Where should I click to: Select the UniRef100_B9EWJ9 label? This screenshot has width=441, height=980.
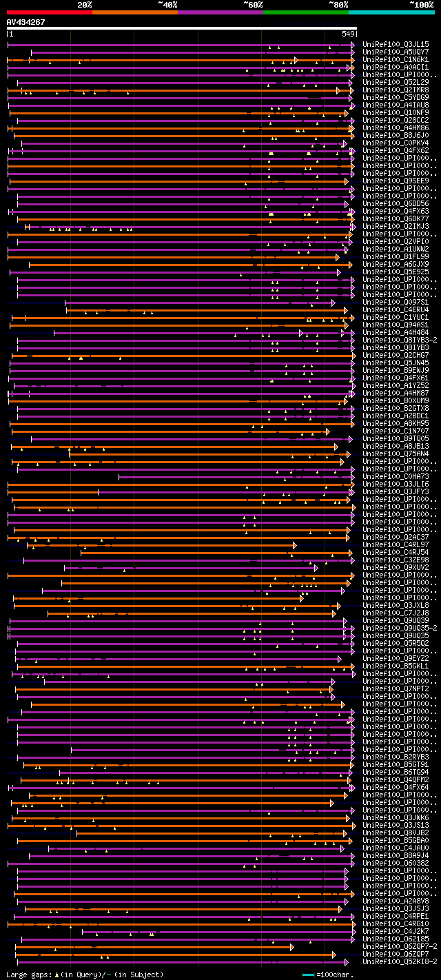click(396, 370)
